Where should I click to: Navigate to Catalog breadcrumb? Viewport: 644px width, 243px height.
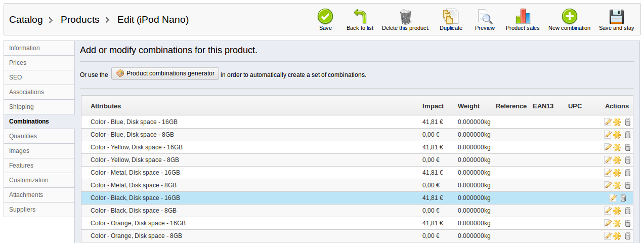pyautogui.click(x=26, y=20)
